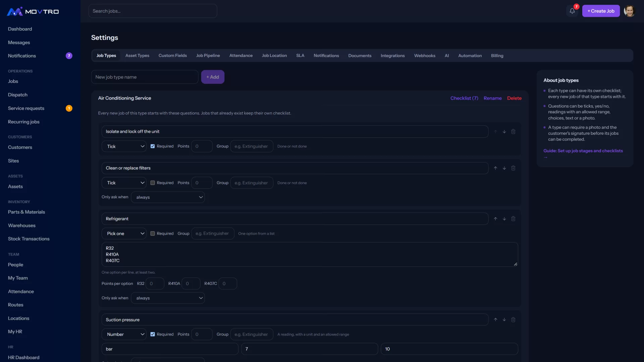The width and height of the screenshot is (644, 362).
Task: Focus the New job type name field
Action: [x=145, y=77]
